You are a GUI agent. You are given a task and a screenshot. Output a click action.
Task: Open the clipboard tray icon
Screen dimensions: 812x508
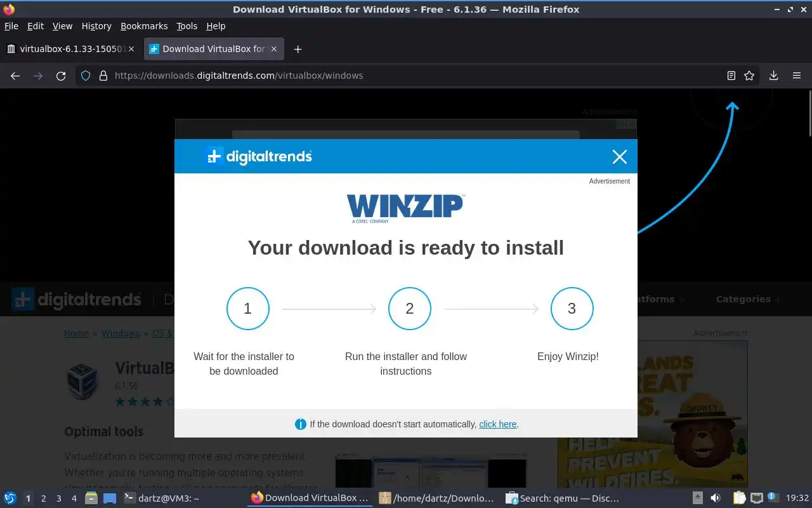[739, 498]
